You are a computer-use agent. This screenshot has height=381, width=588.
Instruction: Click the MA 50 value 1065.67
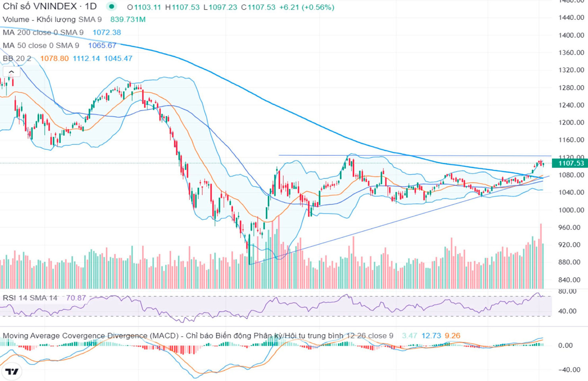[x=102, y=46]
